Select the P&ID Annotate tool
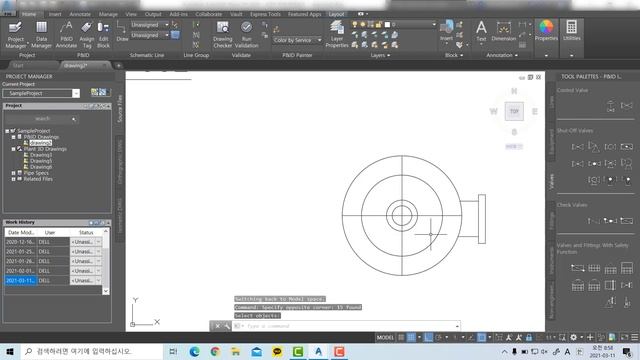Viewport: 640px width, 360px height. [x=66, y=35]
